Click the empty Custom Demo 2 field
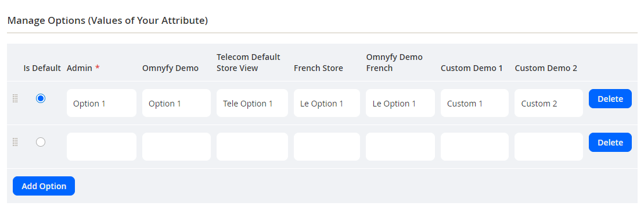 point(549,147)
